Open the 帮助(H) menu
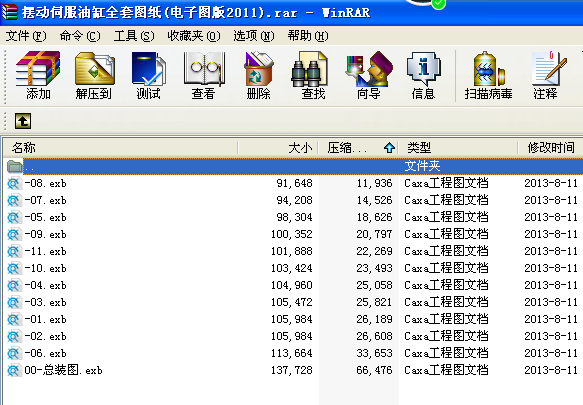Screen dimensions: 583x405 pyautogui.click(x=308, y=36)
